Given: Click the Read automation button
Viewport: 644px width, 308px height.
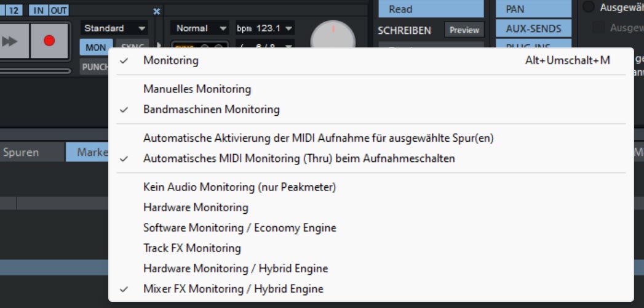Looking at the screenshot, I should click(431, 9).
